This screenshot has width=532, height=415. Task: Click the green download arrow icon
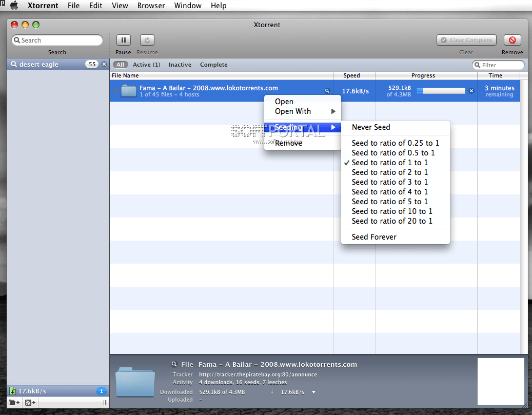12,391
